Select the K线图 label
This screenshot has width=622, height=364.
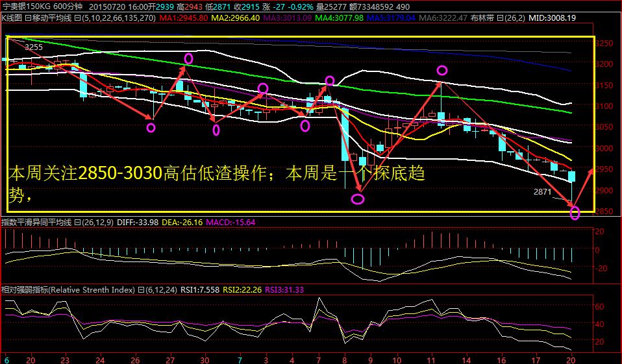click(12, 18)
